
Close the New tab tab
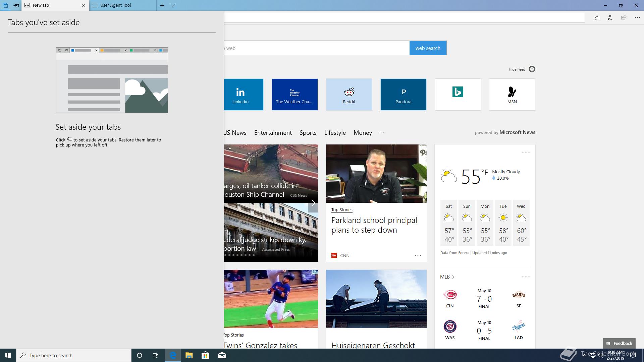click(x=84, y=5)
